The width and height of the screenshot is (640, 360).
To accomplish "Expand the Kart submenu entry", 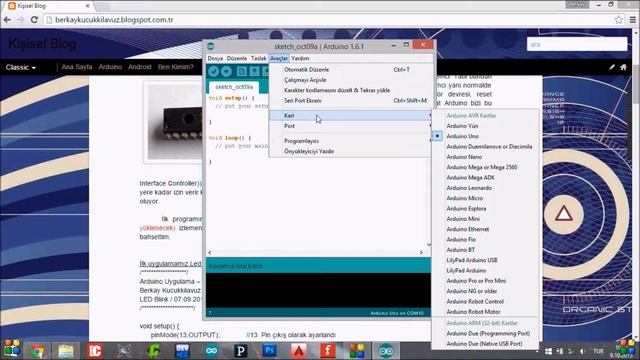I will click(350, 116).
